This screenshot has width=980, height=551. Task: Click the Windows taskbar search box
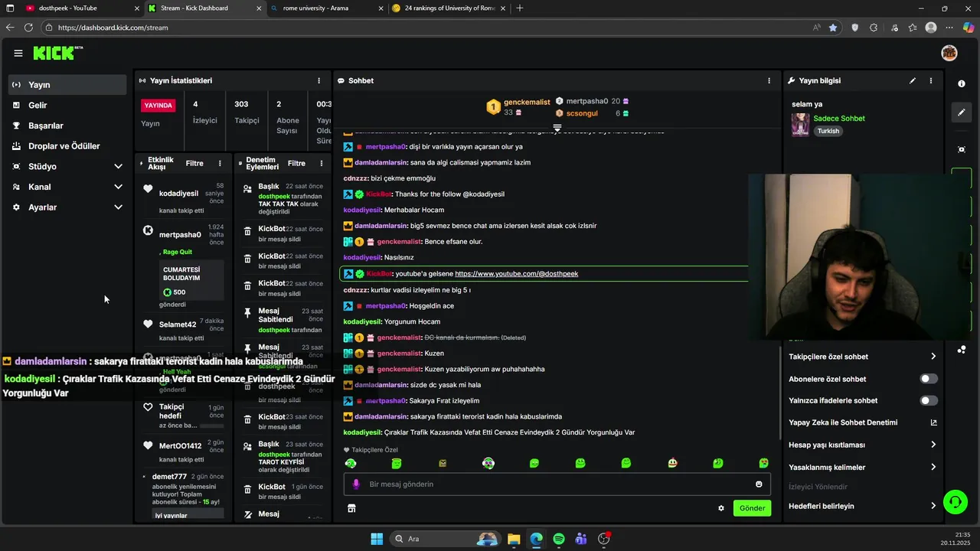pyautogui.click(x=444, y=539)
